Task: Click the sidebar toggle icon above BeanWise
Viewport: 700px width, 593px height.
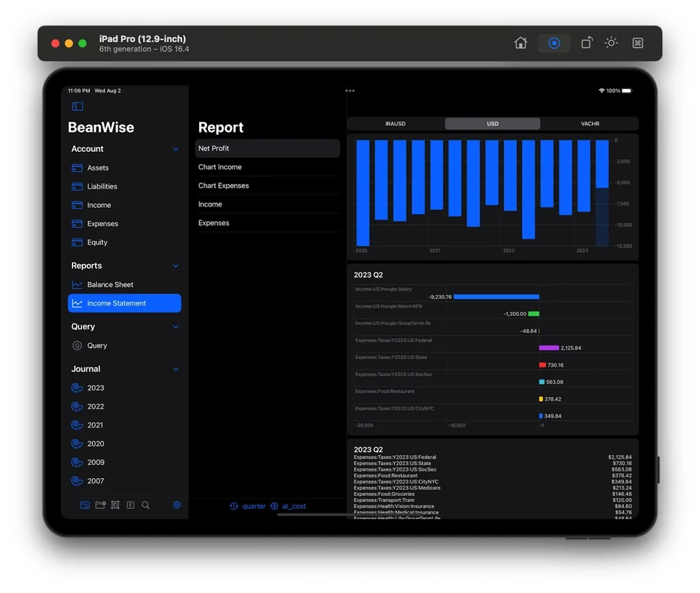Action: coord(77,107)
